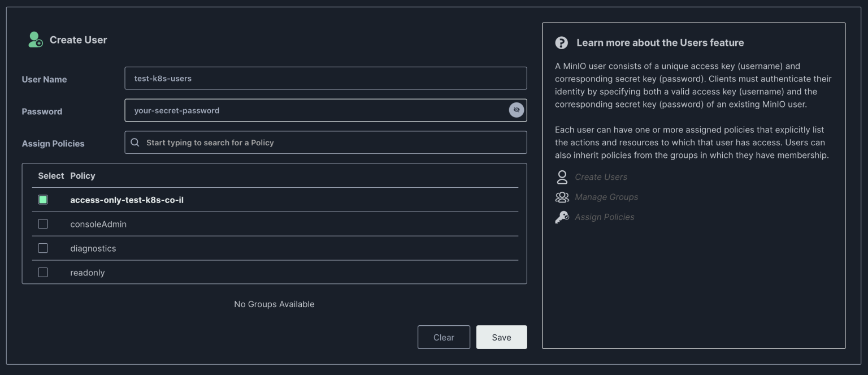Click the policy search magnifier icon
This screenshot has height=375, width=868.
coord(135,143)
